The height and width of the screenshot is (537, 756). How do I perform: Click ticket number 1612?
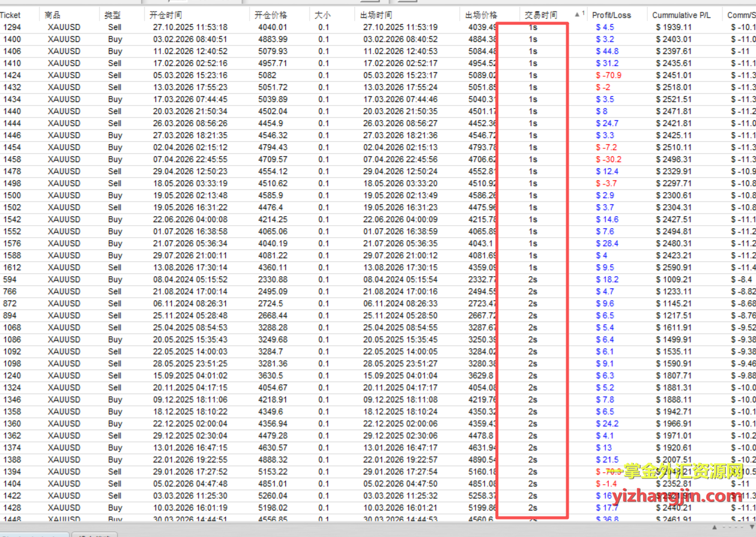click(11, 267)
